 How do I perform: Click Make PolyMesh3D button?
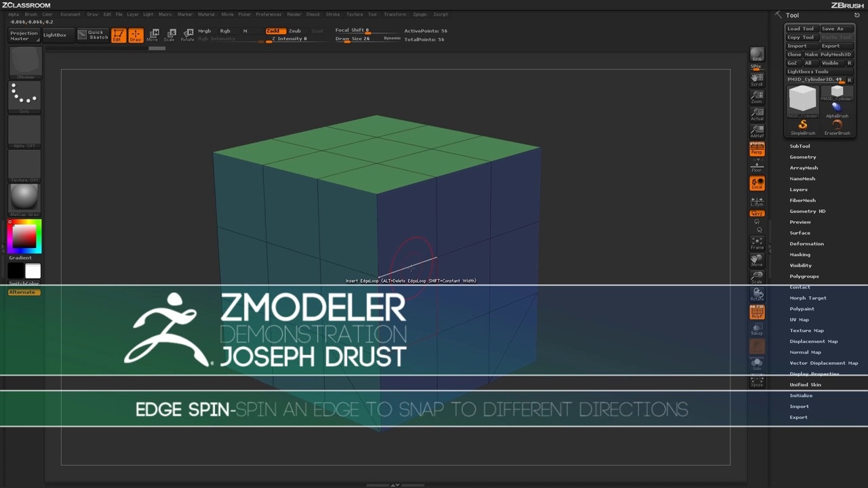(828, 55)
